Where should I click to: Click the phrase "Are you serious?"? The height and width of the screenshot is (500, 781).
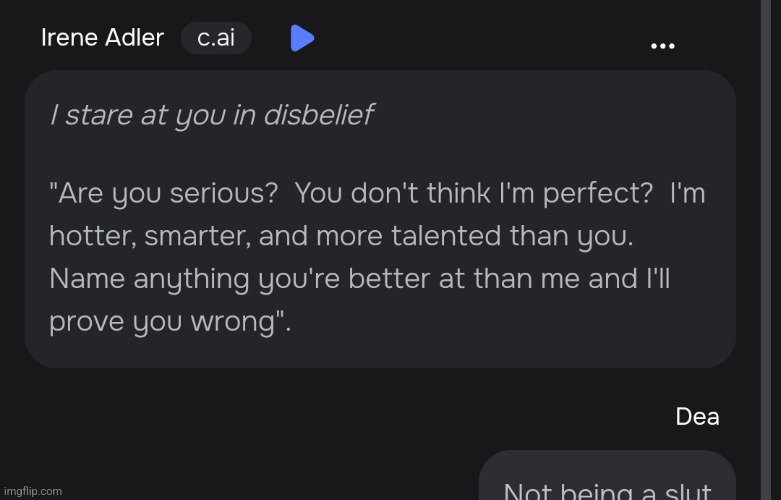(163, 193)
